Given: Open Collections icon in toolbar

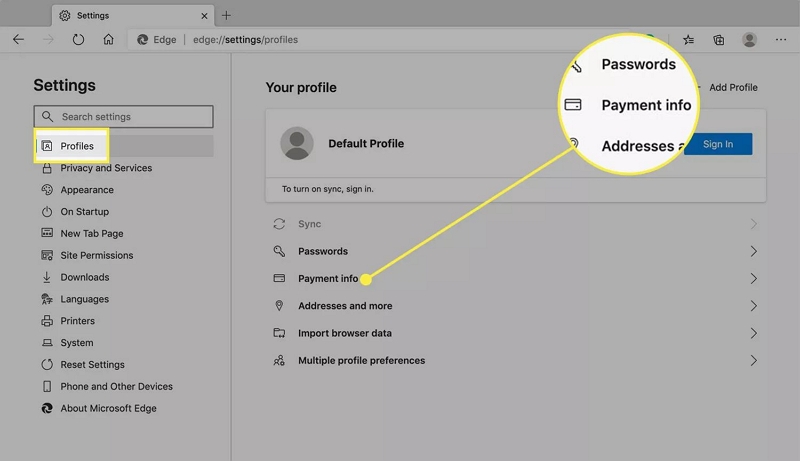Looking at the screenshot, I should point(718,39).
